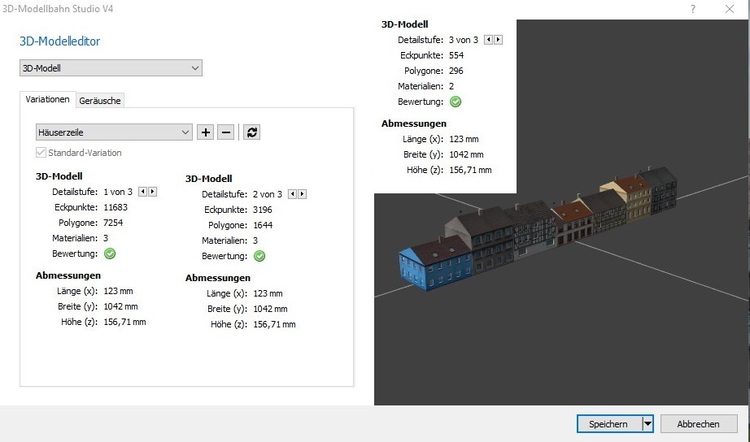Go to previous detail level from 1 von 3
This screenshot has height=442, width=750.
click(x=143, y=192)
